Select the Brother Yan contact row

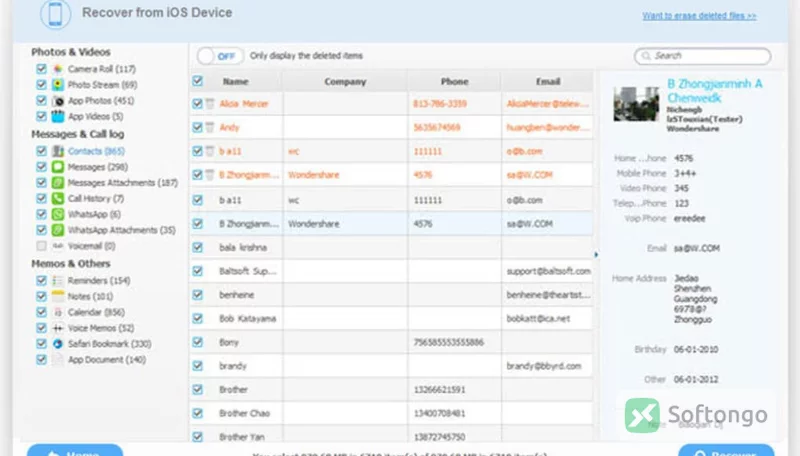pos(391,437)
